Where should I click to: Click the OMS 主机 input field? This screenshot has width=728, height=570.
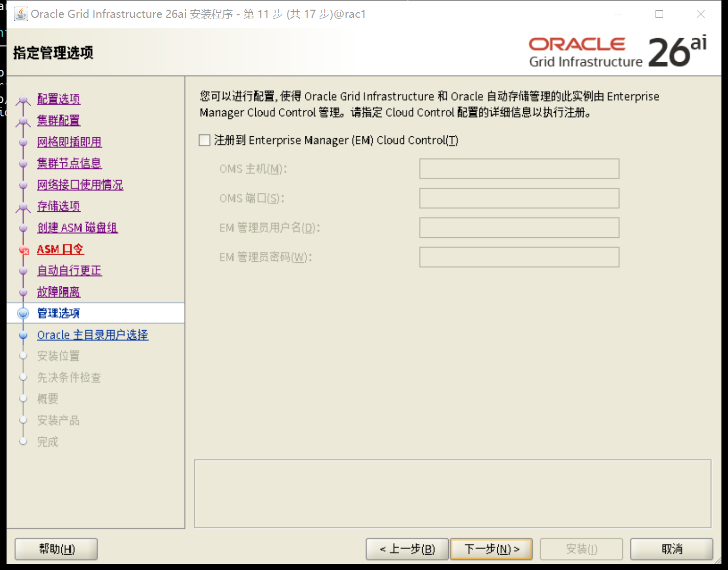(519, 169)
